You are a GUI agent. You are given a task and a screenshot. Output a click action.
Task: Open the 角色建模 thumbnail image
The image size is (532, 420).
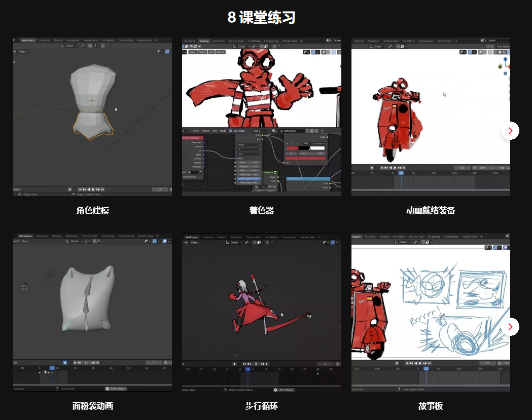(92, 117)
